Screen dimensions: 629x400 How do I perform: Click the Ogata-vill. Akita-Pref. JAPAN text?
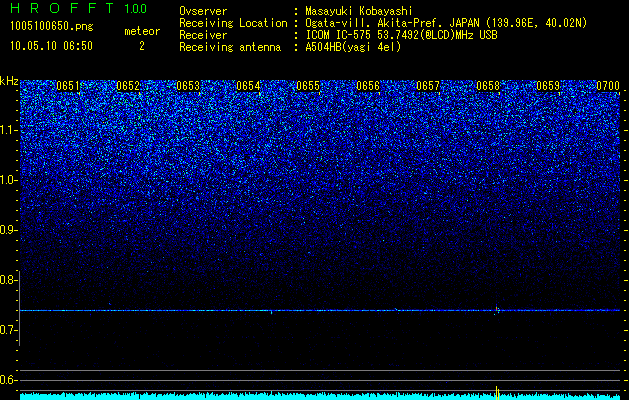click(390, 23)
